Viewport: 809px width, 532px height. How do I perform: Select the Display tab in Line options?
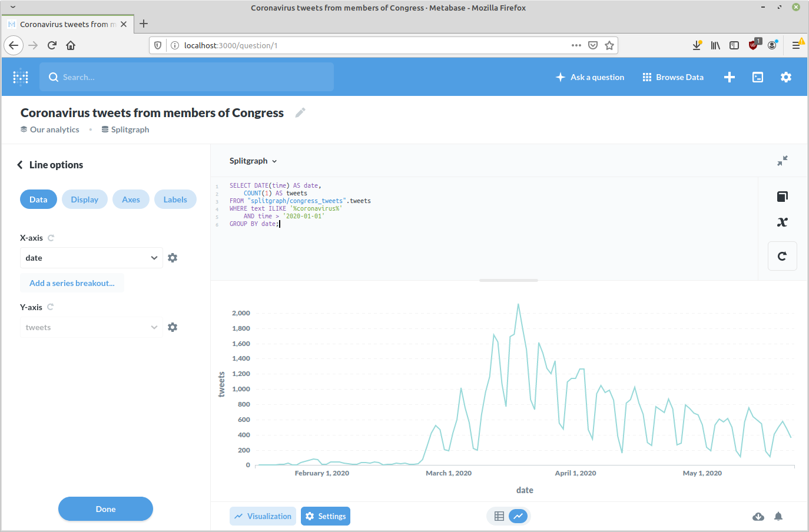click(85, 199)
